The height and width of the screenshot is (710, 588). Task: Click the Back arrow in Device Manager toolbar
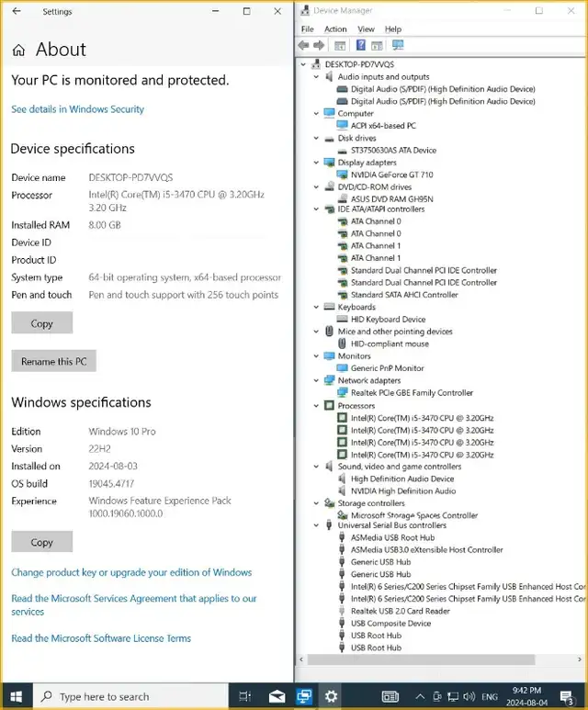tap(303, 45)
